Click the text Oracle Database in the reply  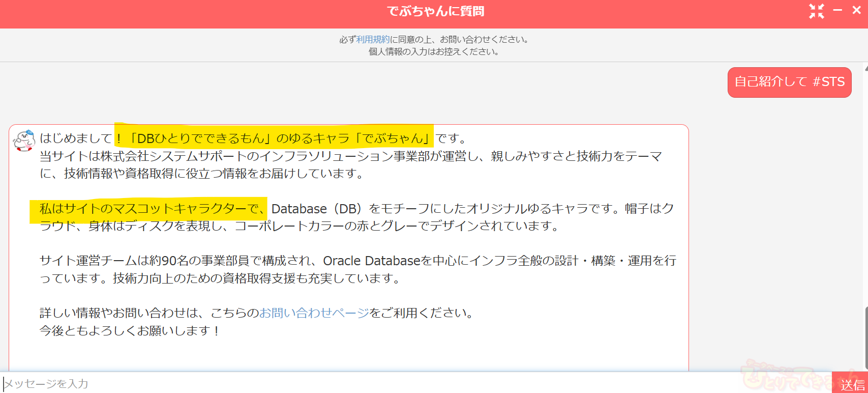pos(372,261)
